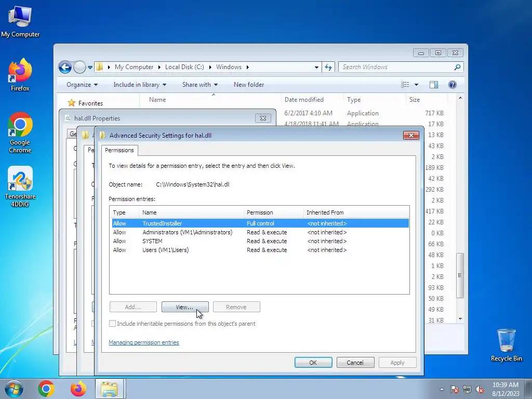This screenshot has width=532, height=399.
Task: Select the Users (VM1\Users) entry
Action: tap(260, 250)
